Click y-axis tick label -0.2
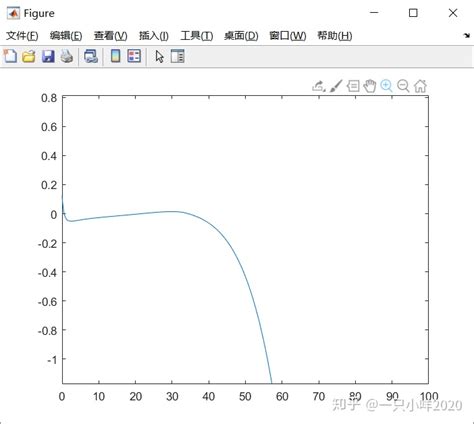The height and width of the screenshot is (424, 474). point(47,243)
